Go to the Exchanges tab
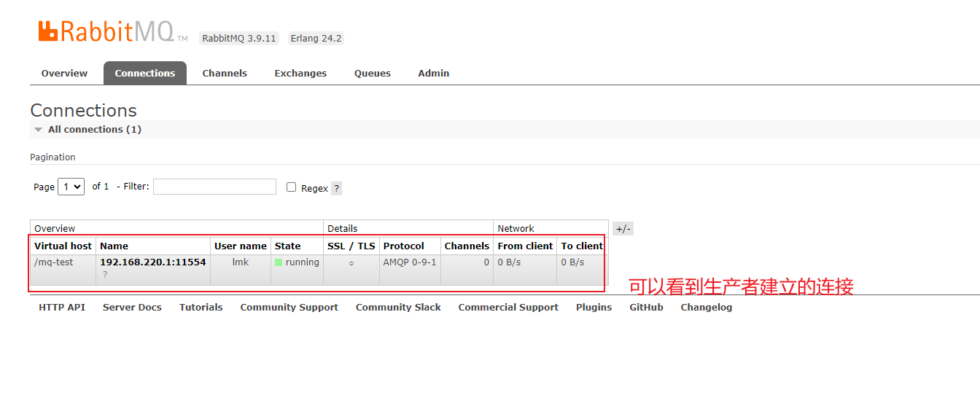This screenshot has height=398, width=980. pos(300,74)
